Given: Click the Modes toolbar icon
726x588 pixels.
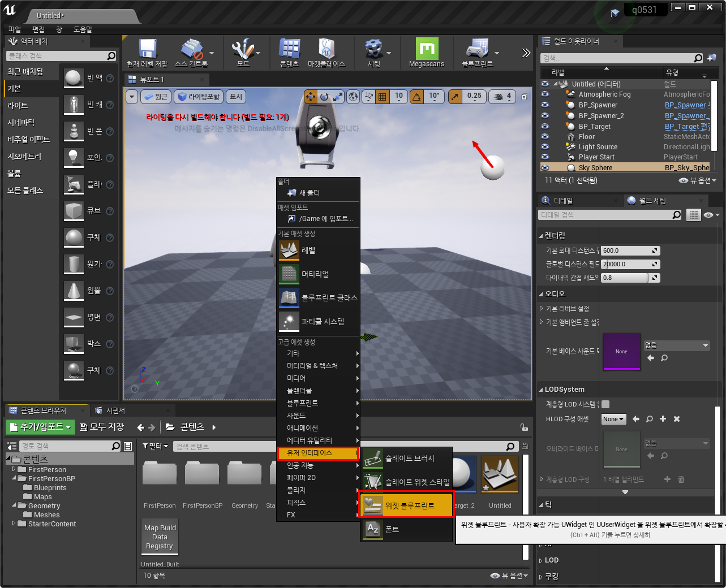Looking at the screenshot, I should (x=243, y=49).
